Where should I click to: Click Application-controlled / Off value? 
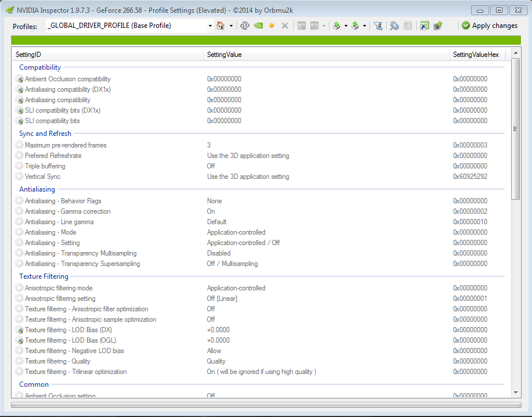pos(243,243)
